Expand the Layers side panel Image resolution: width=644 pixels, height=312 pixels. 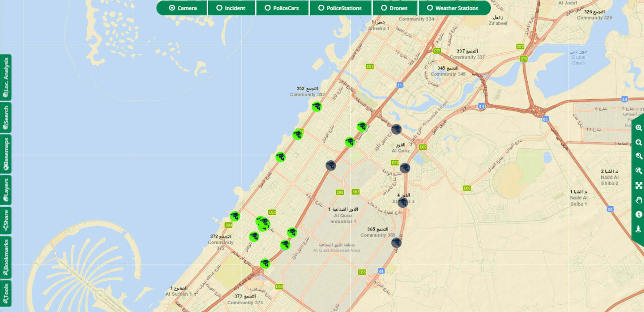6,190
